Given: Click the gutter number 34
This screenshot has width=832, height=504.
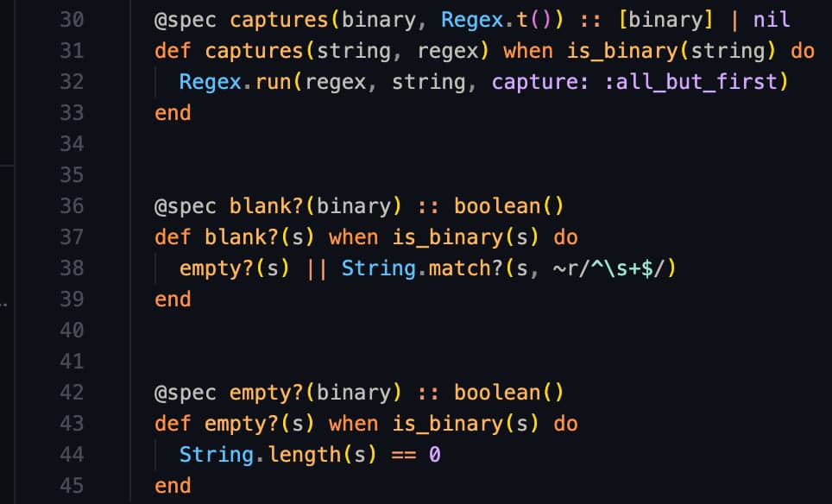Looking at the screenshot, I should coord(72,144).
